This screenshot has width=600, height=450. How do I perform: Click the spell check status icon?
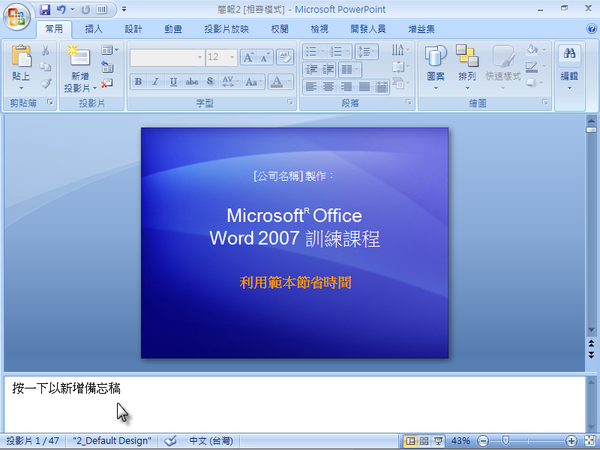[171, 441]
